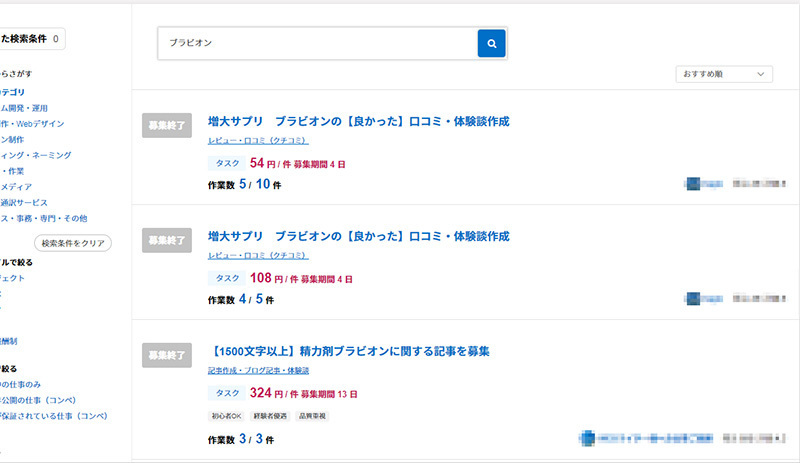Select the 作業 category in sidebar

point(12,171)
